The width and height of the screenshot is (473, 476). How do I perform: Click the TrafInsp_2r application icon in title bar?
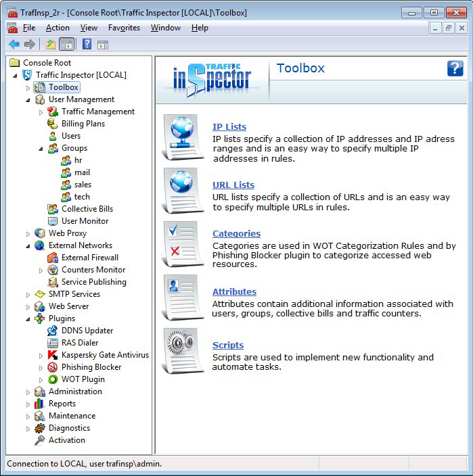click(x=12, y=12)
